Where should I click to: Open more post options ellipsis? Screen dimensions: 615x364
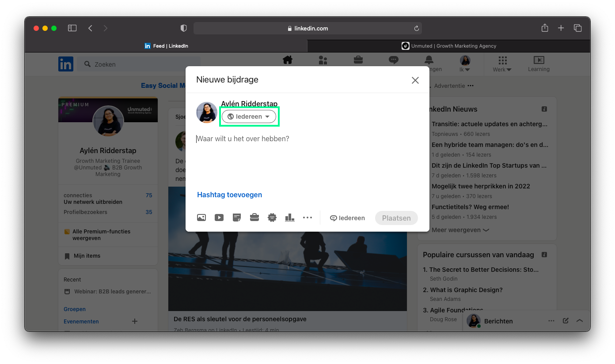pyautogui.click(x=307, y=218)
